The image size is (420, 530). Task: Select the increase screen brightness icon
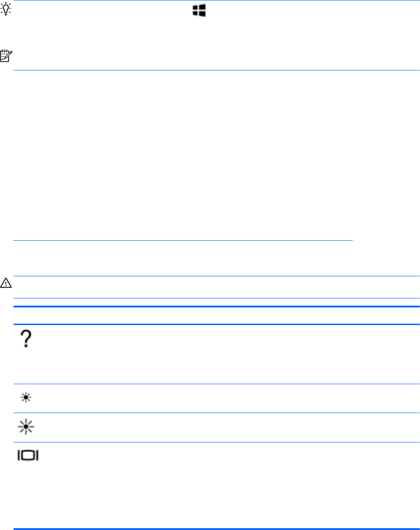click(x=28, y=428)
